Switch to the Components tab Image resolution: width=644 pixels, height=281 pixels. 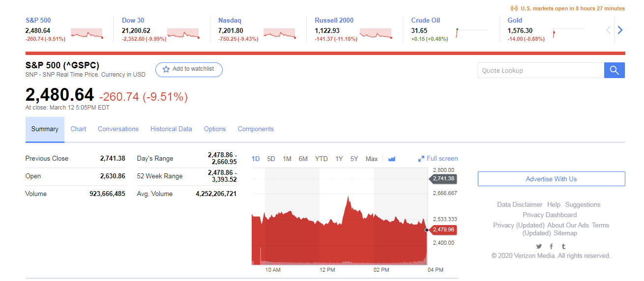(256, 129)
